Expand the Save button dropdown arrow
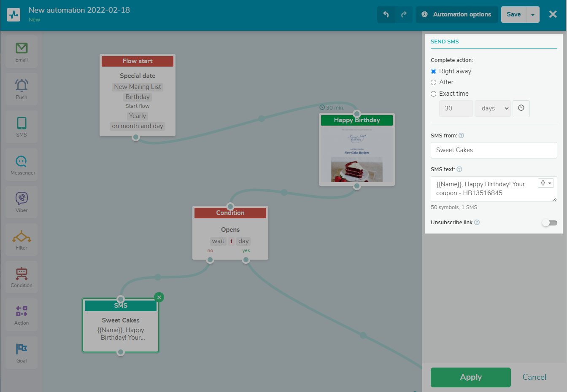The width and height of the screenshot is (567, 392). click(532, 14)
